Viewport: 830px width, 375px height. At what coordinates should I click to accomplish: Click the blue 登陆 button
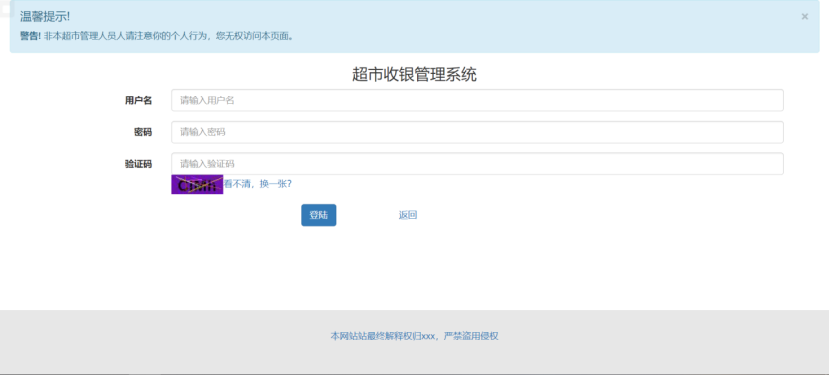click(x=319, y=215)
